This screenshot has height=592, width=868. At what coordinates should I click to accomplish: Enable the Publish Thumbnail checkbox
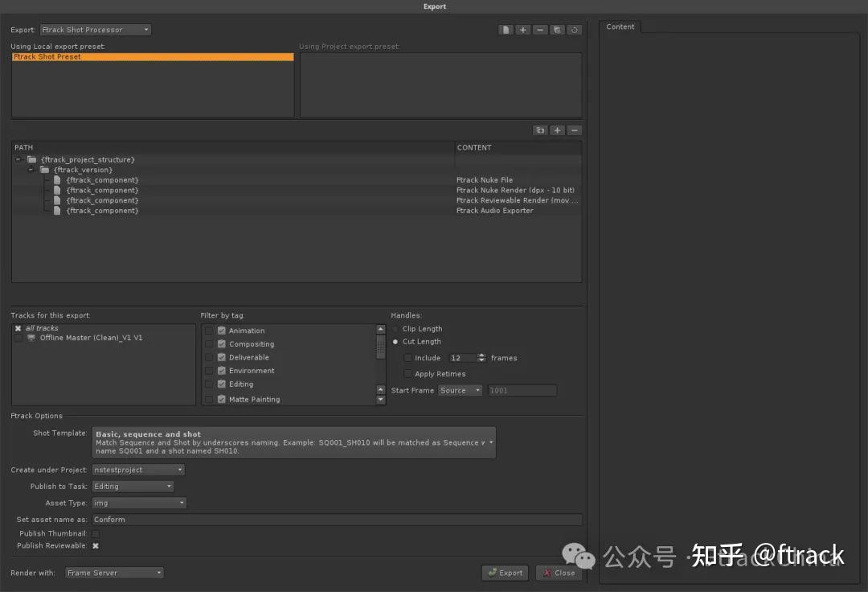point(95,532)
